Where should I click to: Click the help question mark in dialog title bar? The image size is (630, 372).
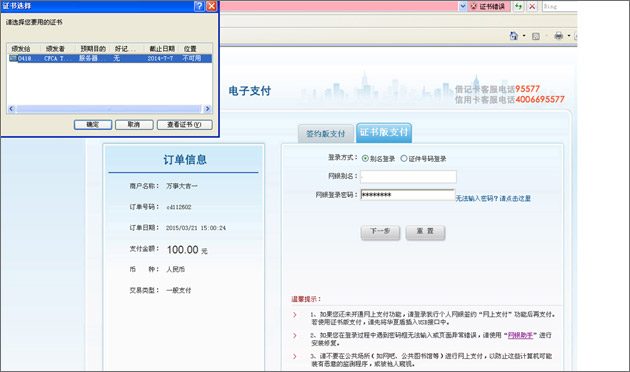(x=199, y=6)
